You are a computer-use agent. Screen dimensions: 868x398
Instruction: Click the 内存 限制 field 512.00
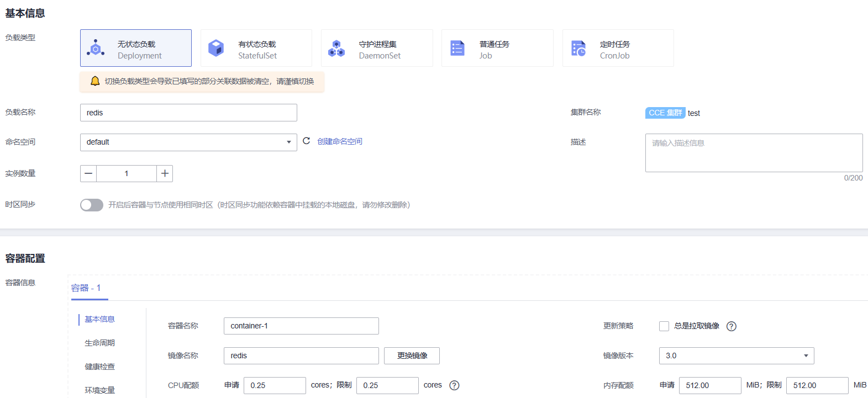817,385
